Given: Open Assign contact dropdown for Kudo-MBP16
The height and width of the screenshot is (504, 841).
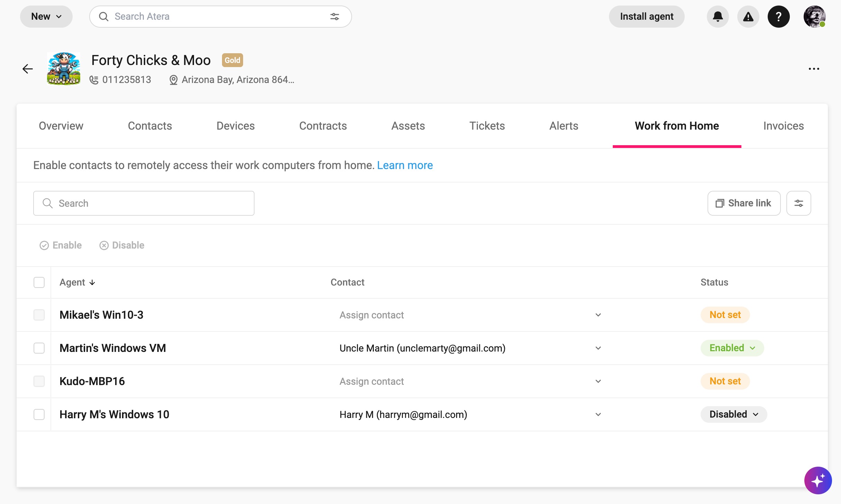Looking at the screenshot, I should 470,381.
